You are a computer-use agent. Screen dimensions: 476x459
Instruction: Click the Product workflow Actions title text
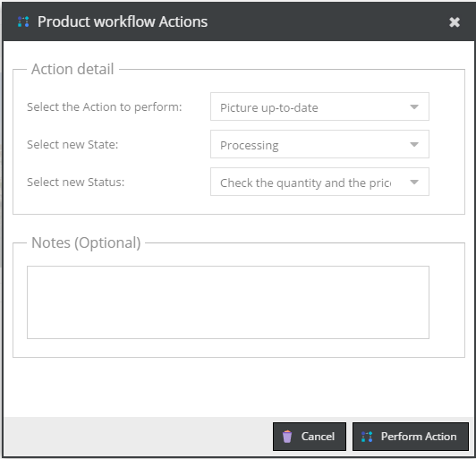coord(123,21)
